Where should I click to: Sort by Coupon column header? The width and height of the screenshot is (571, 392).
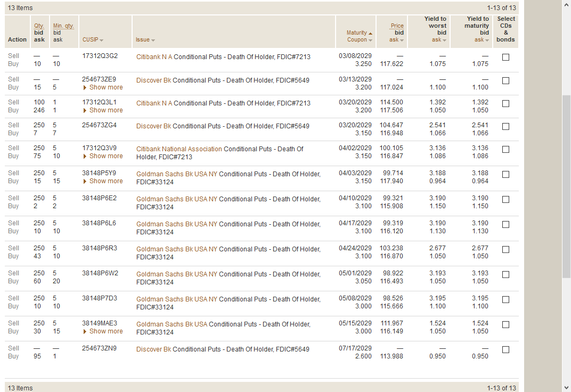pyautogui.click(x=360, y=39)
